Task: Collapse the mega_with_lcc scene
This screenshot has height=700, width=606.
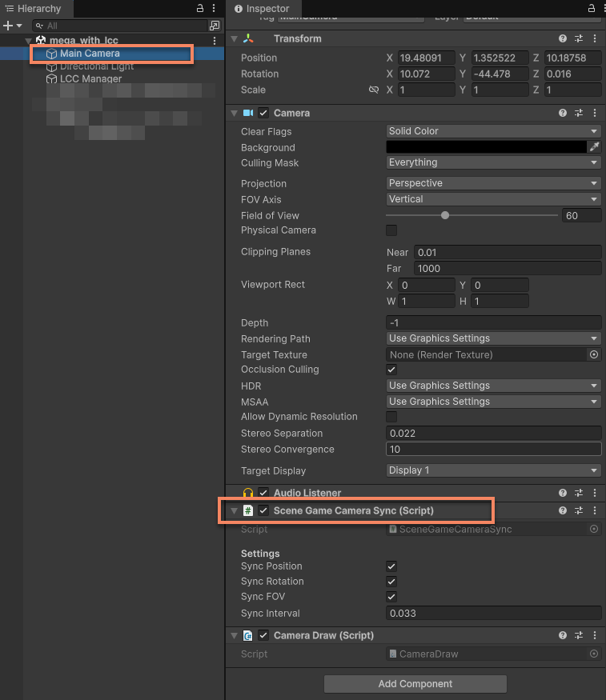Action: pos(28,41)
